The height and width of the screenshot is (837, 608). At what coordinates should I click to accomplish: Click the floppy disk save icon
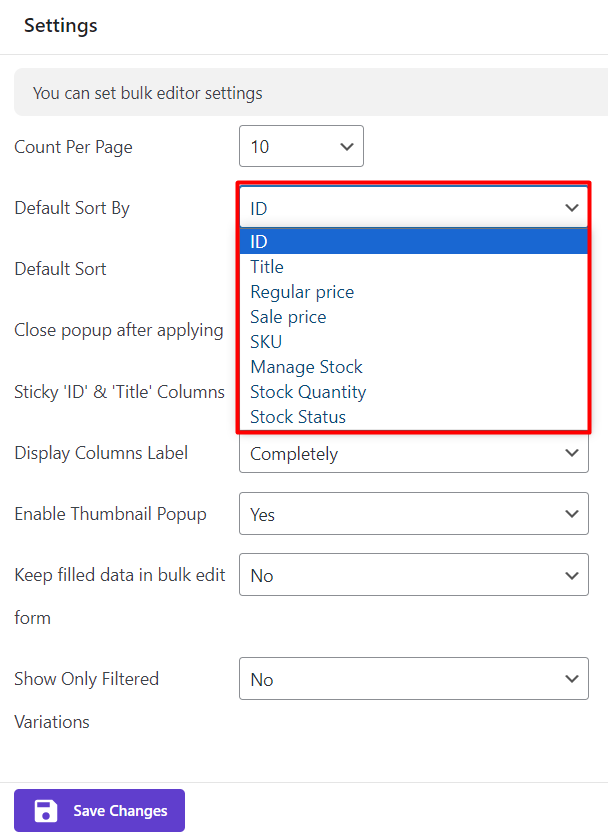tap(46, 810)
